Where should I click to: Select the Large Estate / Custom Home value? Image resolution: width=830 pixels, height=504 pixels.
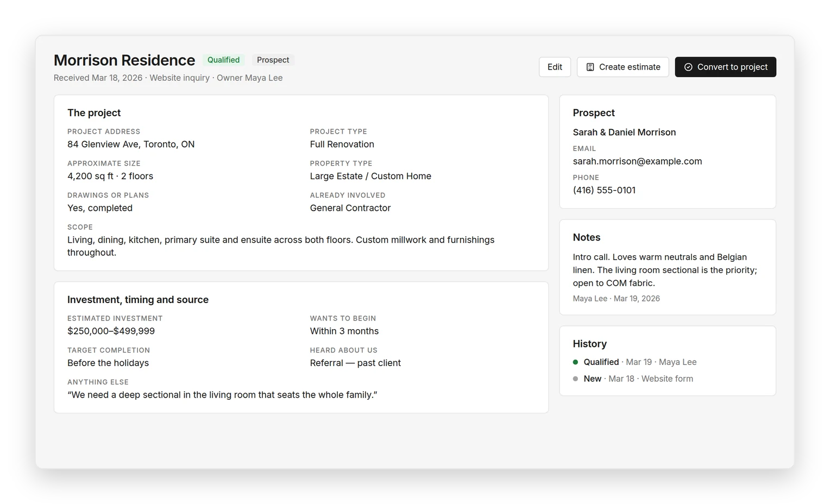click(x=370, y=176)
